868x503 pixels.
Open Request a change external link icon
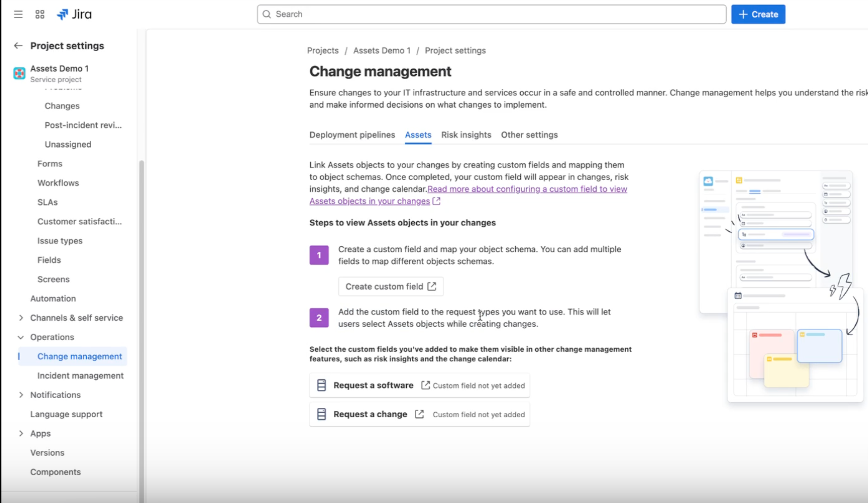419,414
